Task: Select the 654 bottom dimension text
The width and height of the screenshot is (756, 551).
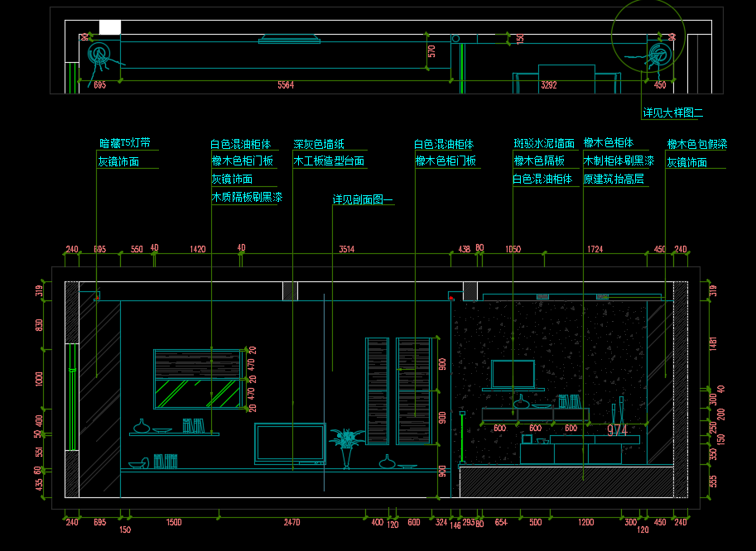Action: 501,522
